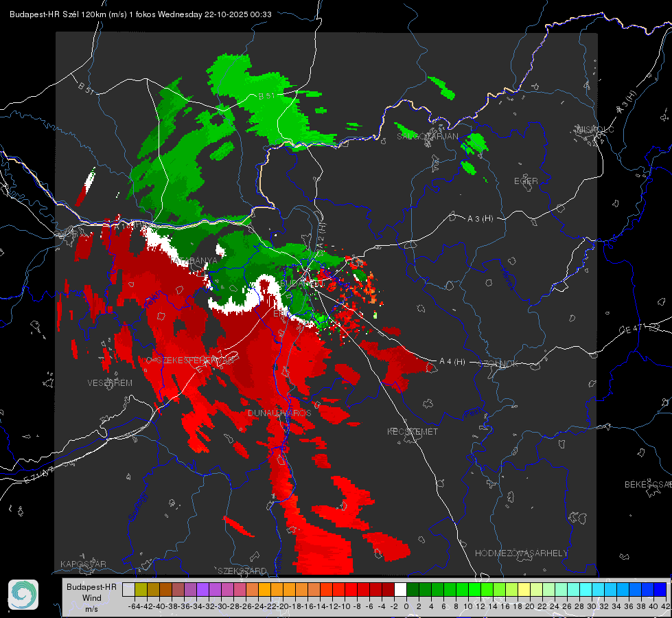Click the KECSKEMÉT city label
672x618 pixels.
point(413,431)
